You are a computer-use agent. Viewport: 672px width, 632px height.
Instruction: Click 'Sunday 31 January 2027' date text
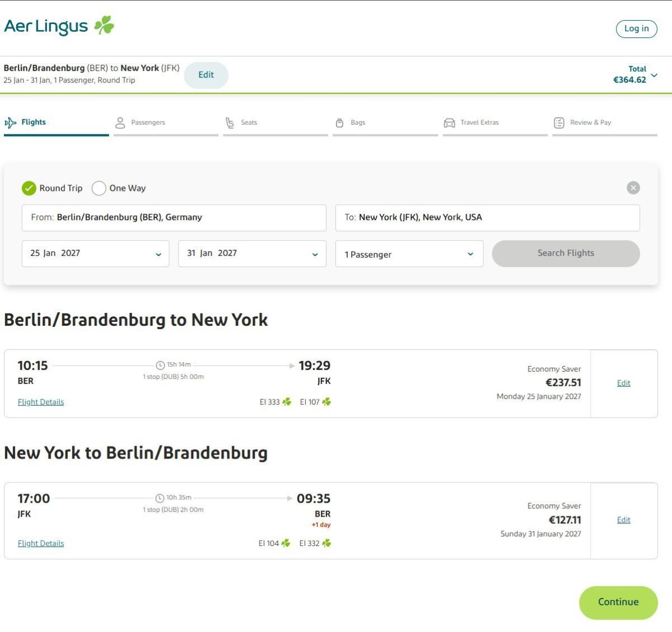(x=541, y=534)
